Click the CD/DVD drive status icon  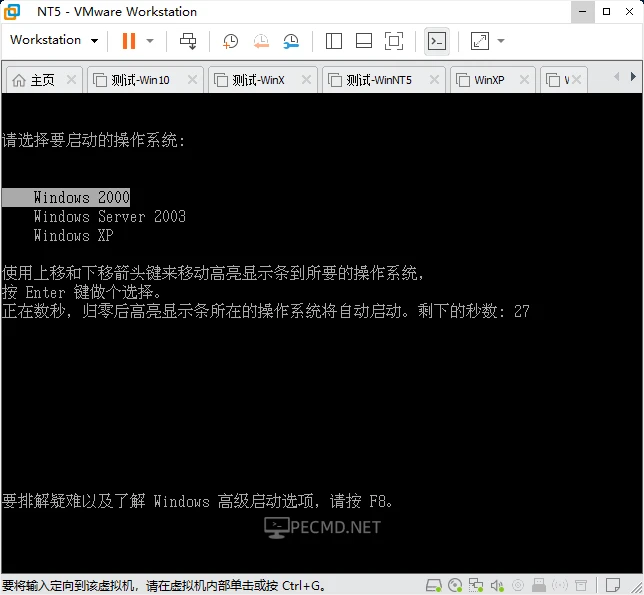pyautogui.click(x=455, y=585)
